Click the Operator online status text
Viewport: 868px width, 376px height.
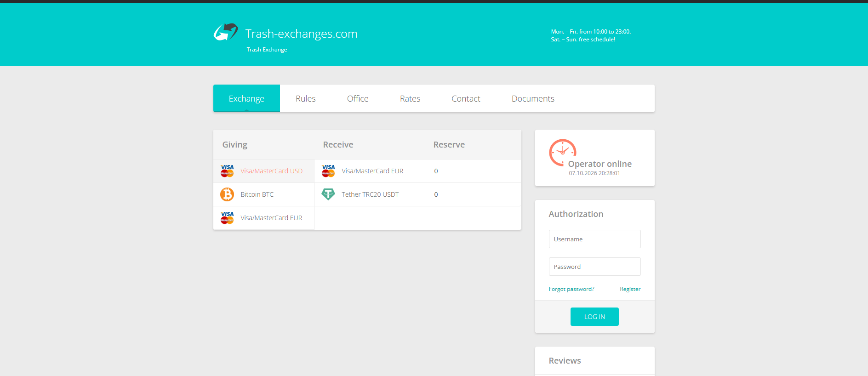tap(600, 164)
